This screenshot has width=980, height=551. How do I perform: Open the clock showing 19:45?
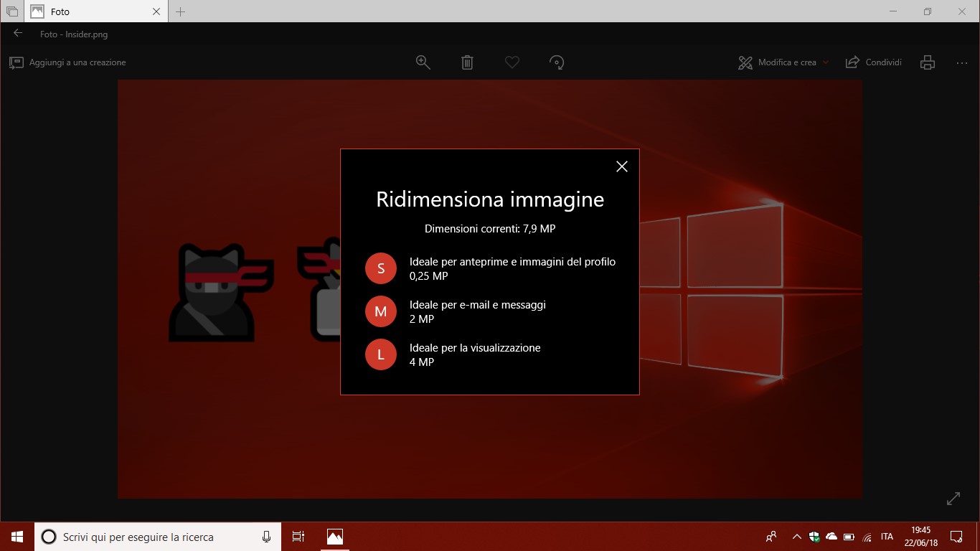pos(920,537)
